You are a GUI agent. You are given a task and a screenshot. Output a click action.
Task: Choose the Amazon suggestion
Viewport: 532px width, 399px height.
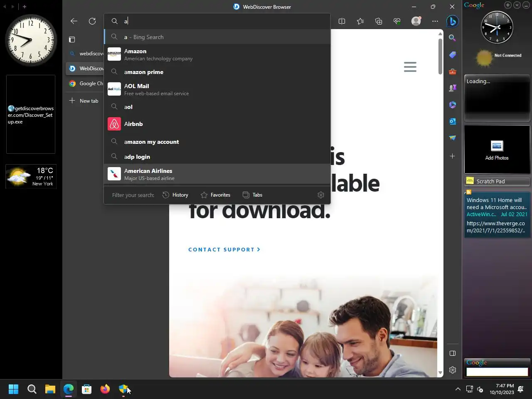(217, 54)
